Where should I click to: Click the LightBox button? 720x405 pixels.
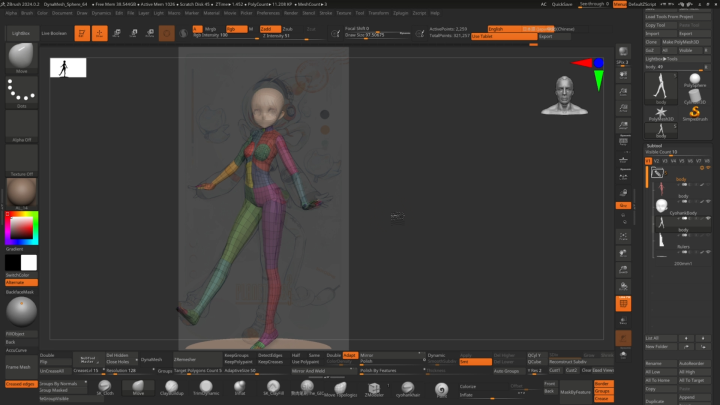[20, 34]
